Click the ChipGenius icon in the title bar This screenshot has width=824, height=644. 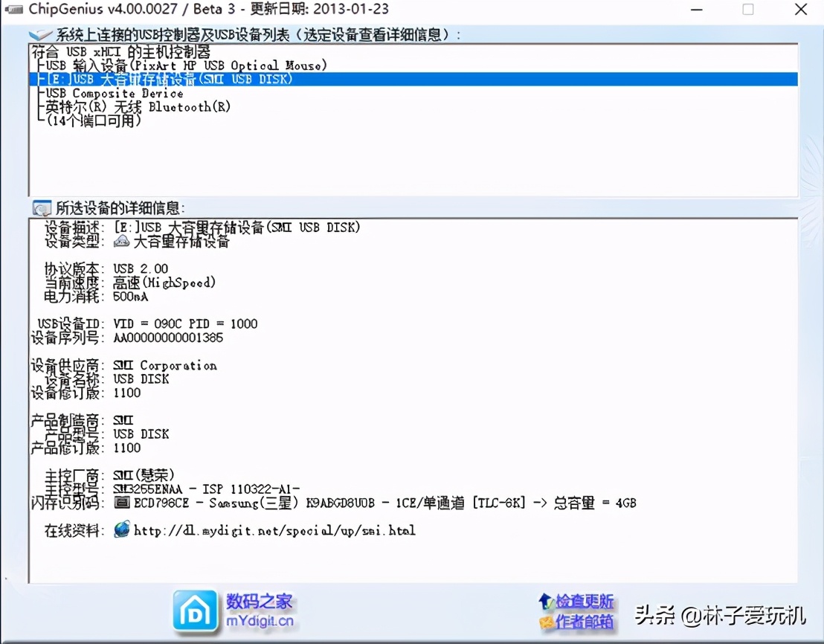point(13,10)
